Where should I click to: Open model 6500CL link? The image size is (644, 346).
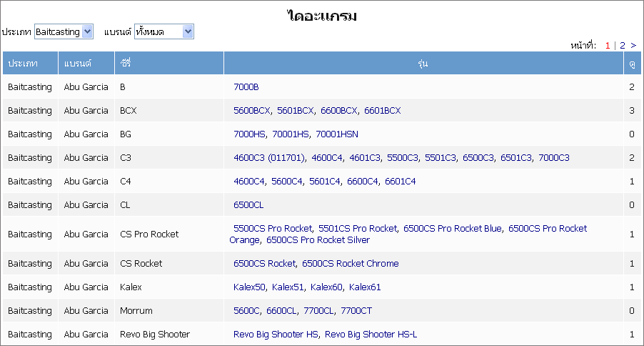(x=248, y=205)
